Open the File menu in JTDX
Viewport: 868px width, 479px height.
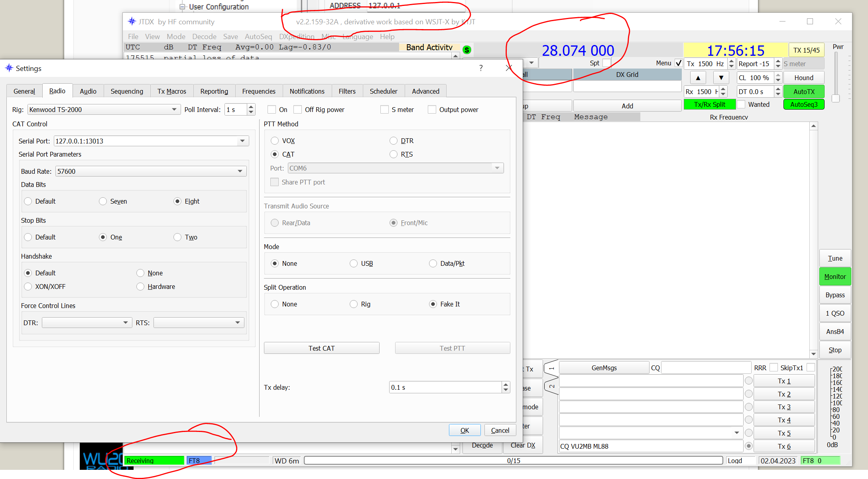(133, 37)
